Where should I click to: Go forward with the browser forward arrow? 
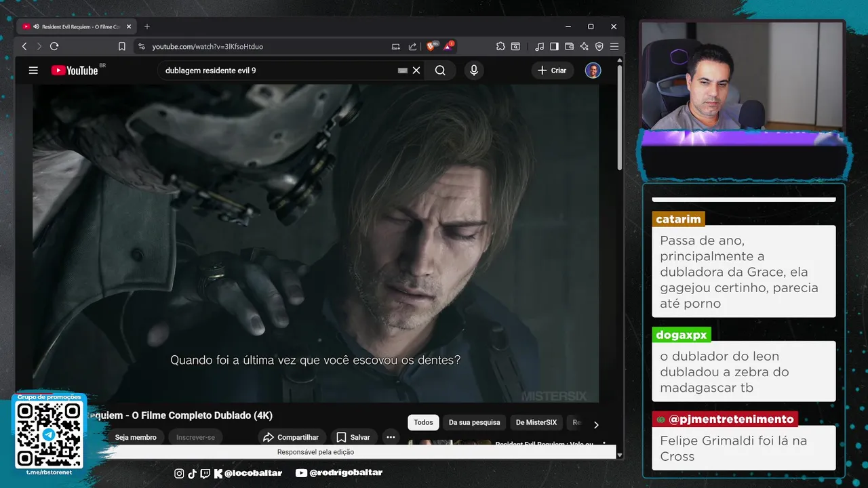pos(39,46)
